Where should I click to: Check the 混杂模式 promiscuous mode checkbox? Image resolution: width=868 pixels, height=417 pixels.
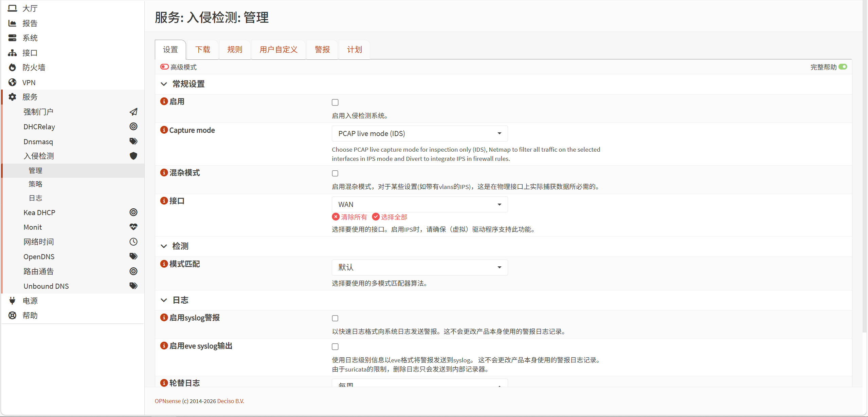(335, 173)
